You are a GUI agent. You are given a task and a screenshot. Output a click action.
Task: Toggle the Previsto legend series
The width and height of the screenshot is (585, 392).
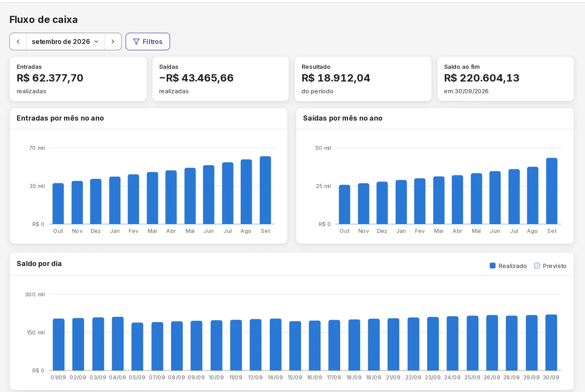click(550, 266)
